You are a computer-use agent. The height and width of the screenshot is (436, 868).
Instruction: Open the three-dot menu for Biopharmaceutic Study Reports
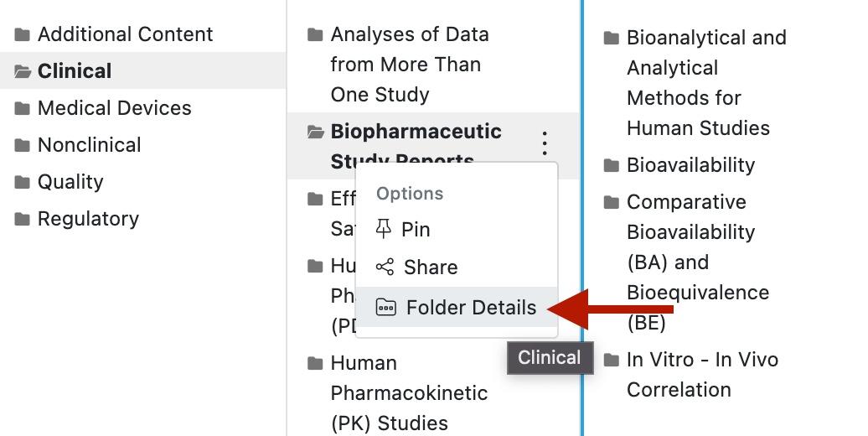click(x=545, y=143)
